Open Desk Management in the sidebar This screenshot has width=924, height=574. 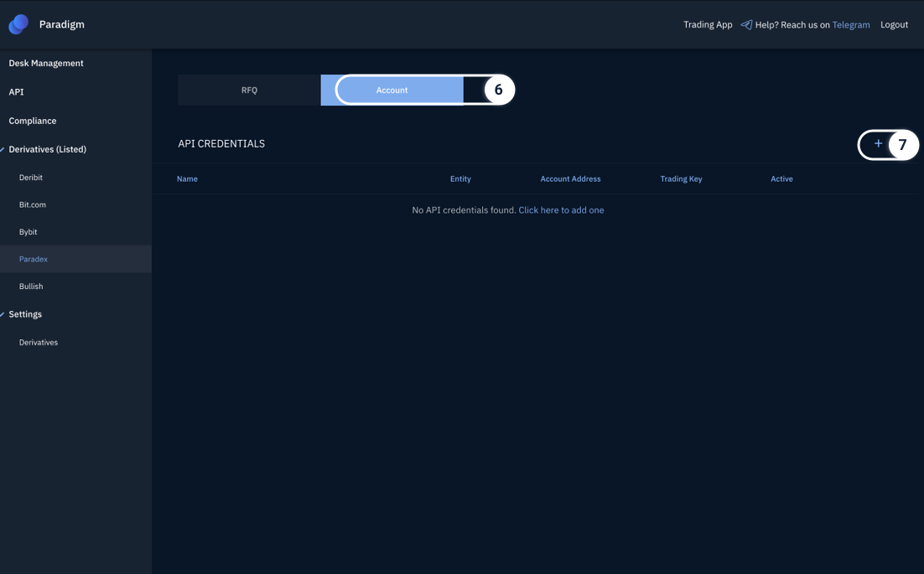(46, 63)
